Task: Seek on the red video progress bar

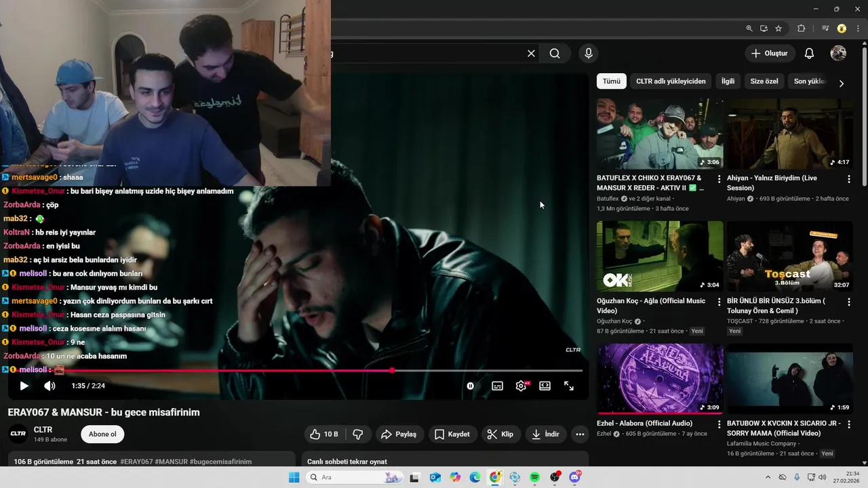Action: (x=295, y=371)
